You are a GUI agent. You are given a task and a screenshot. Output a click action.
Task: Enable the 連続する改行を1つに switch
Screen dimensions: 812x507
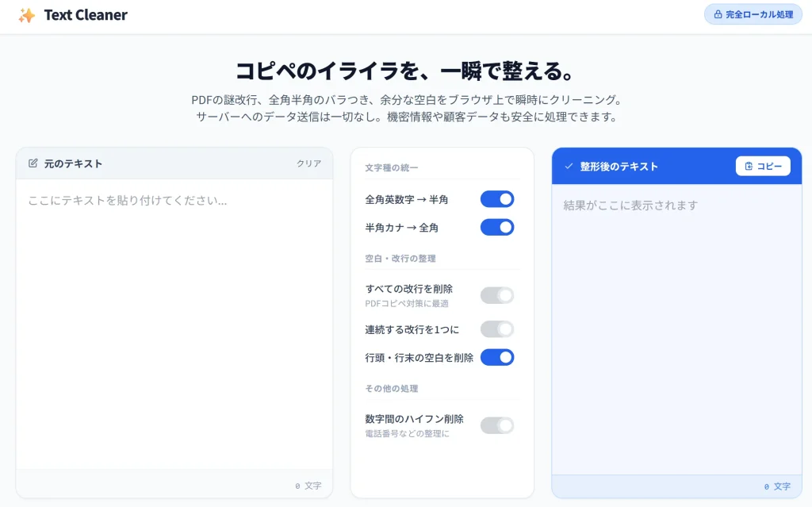point(497,329)
